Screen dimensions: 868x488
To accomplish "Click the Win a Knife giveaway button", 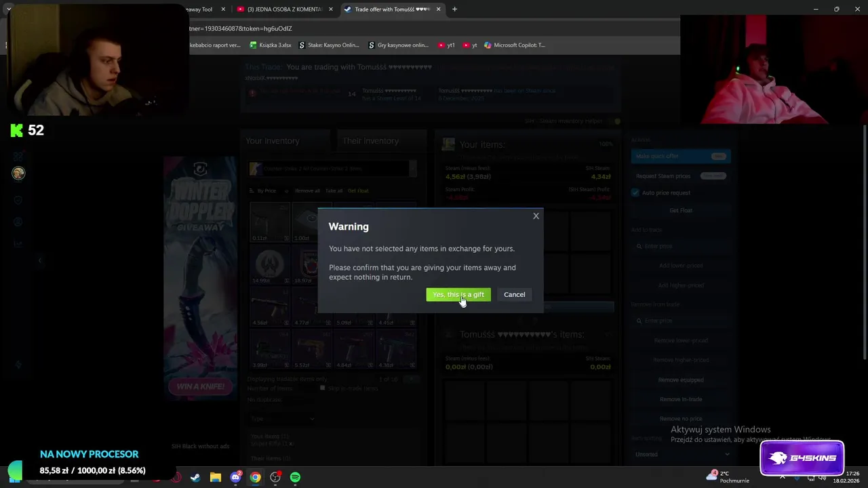I will click(200, 386).
